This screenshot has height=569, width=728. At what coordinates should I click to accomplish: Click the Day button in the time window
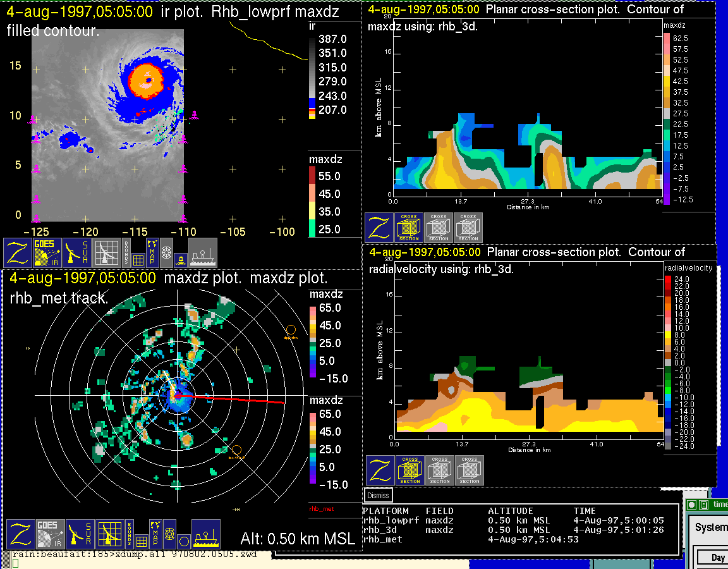tap(718, 557)
